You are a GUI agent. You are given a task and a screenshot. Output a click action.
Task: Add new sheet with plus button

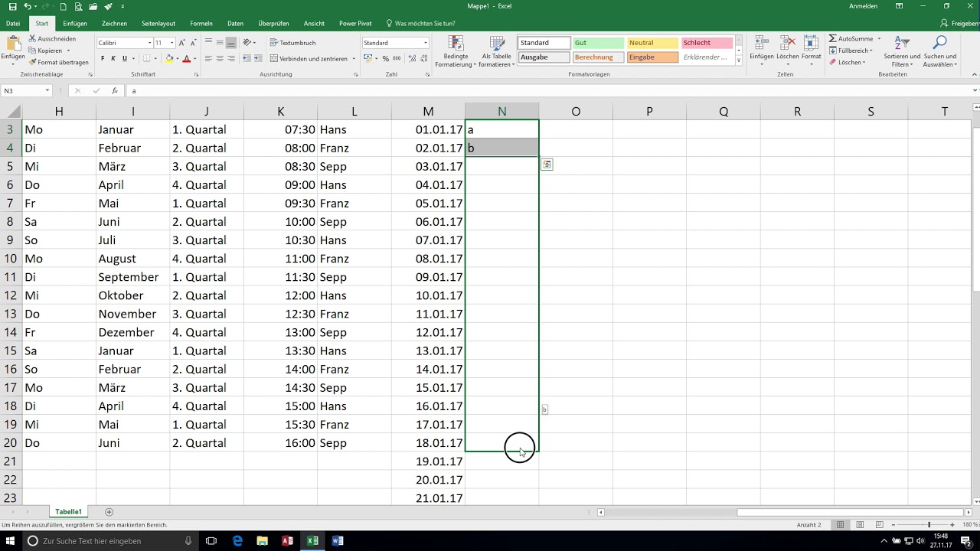109,511
